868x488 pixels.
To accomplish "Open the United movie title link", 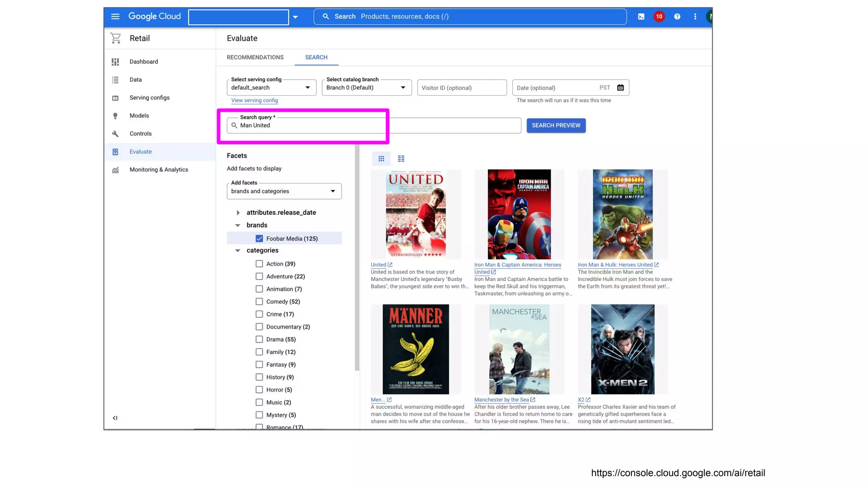I will (x=378, y=265).
